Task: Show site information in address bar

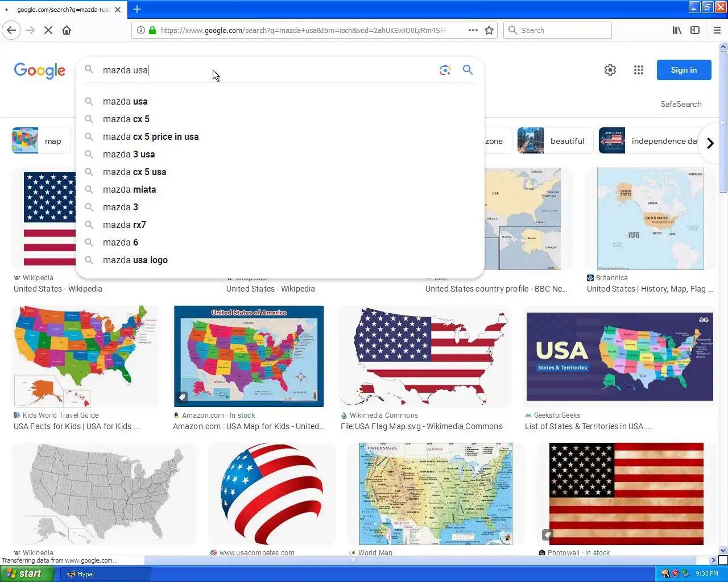Action: [x=140, y=30]
